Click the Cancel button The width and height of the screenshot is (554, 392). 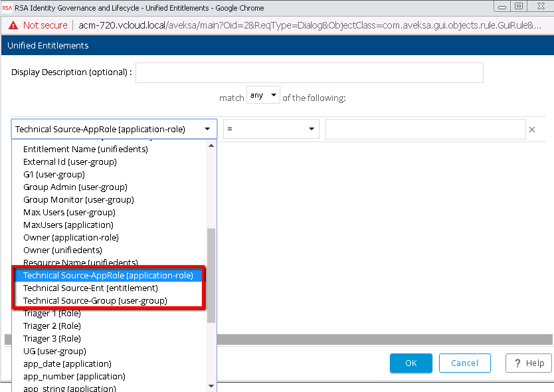coord(464,363)
